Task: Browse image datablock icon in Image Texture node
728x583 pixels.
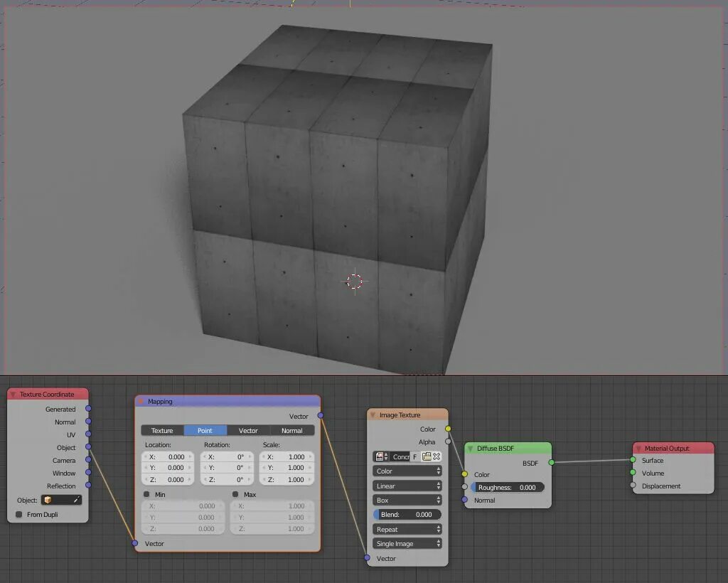Action: [x=382, y=456]
